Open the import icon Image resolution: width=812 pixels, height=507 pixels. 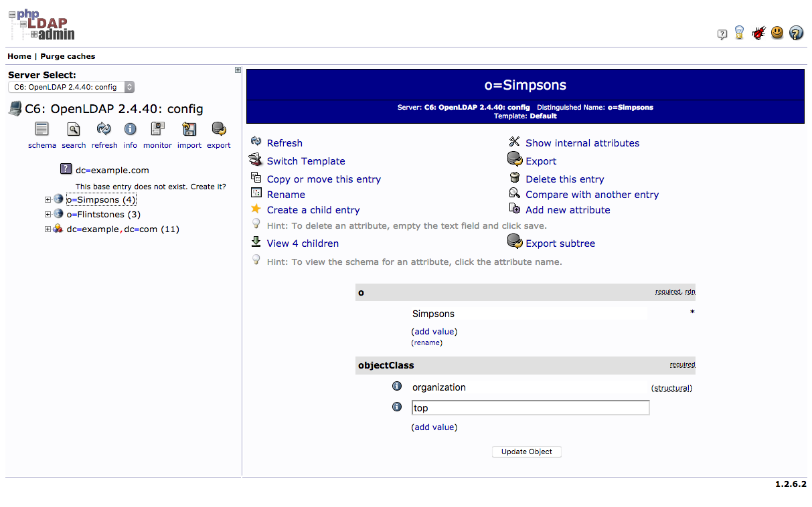coord(189,129)
